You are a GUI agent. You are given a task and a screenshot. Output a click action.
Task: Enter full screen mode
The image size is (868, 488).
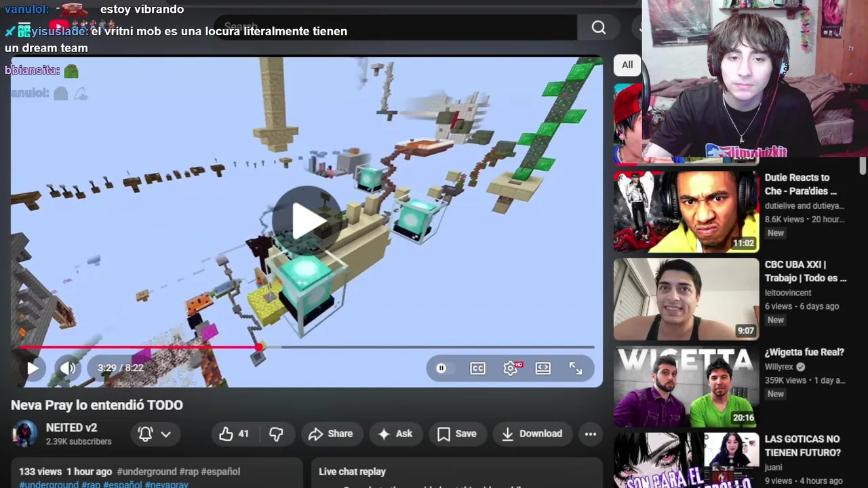pos(576,368)
